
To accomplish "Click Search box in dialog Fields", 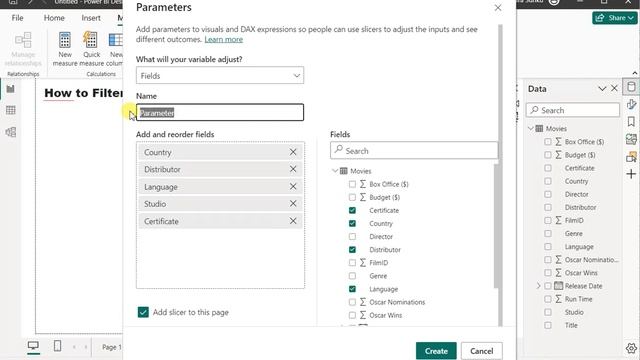I will [x=414, y=150].
